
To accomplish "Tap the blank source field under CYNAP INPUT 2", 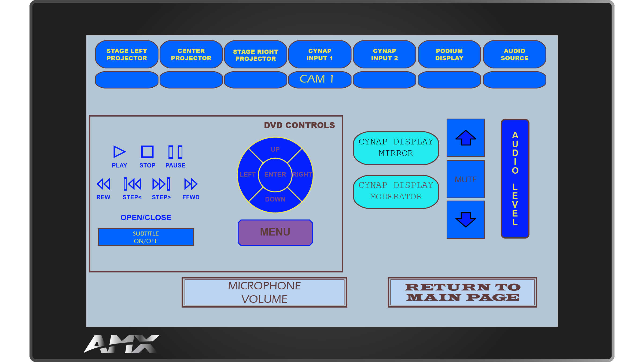I will [x=385, y=80].
